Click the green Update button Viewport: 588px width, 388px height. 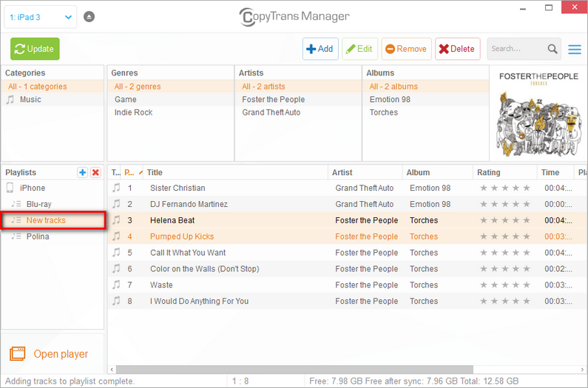35,49
